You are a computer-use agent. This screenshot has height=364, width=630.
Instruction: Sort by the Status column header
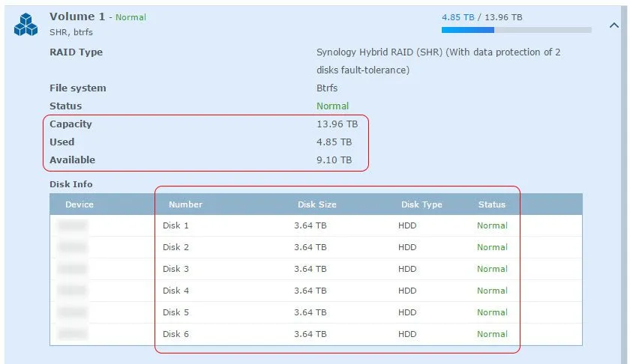[x=492, y=204]
